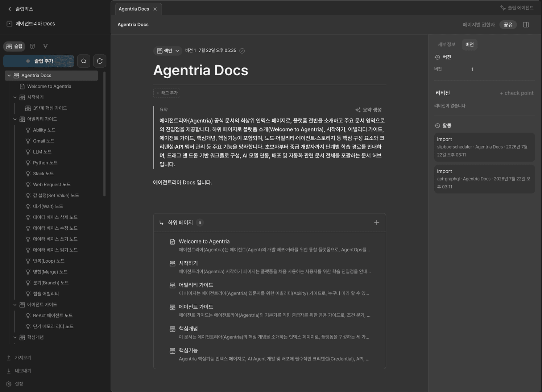
Task: Toggle the right side panel icon
Action: [526, 25]
